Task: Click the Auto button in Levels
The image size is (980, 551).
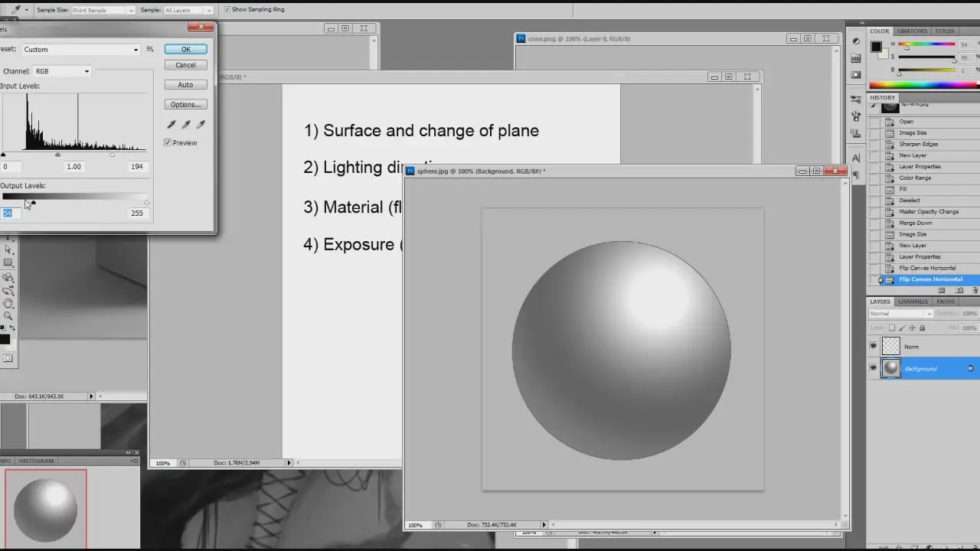Action: tap(185, 85)
